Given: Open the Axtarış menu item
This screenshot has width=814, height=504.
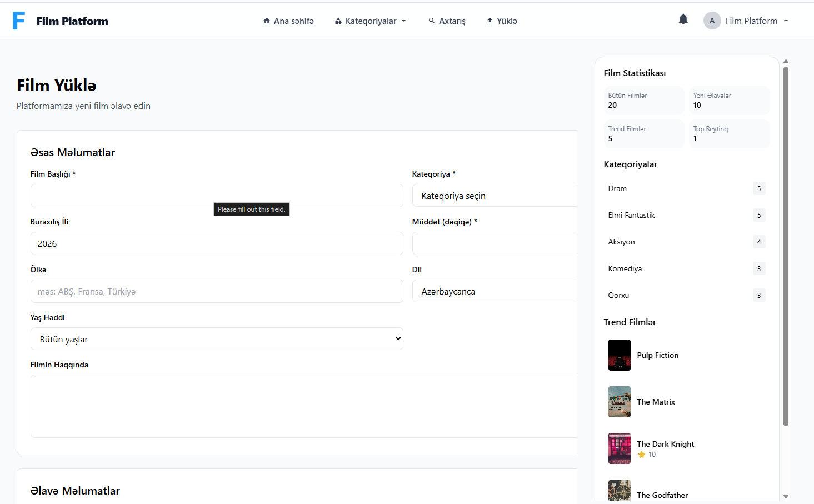Looking at the screenshot, I should (452, 21).
